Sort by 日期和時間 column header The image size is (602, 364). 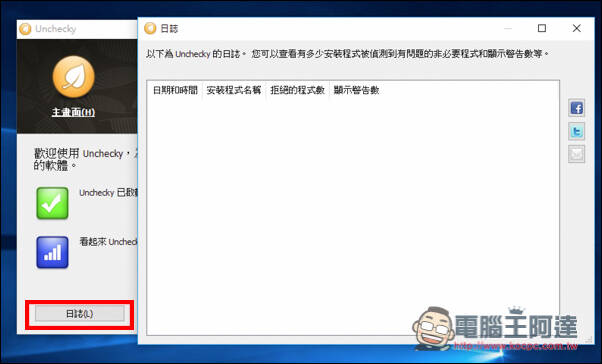175,90
